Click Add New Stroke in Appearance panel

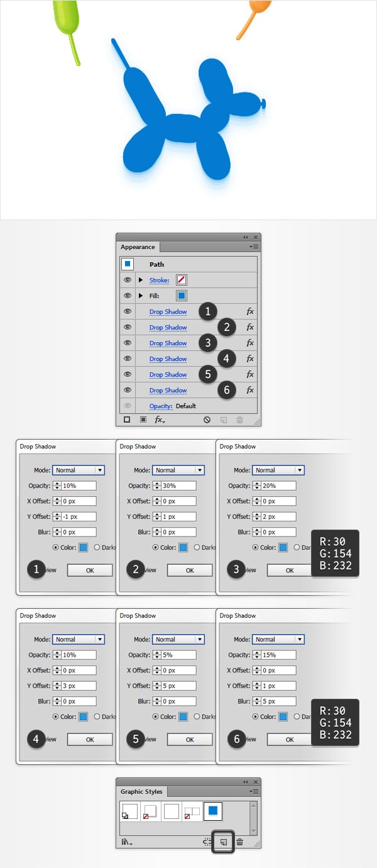click(127, 420)
